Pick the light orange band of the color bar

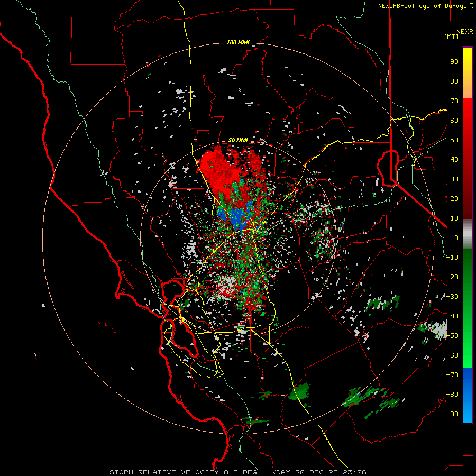pos(467,91)
